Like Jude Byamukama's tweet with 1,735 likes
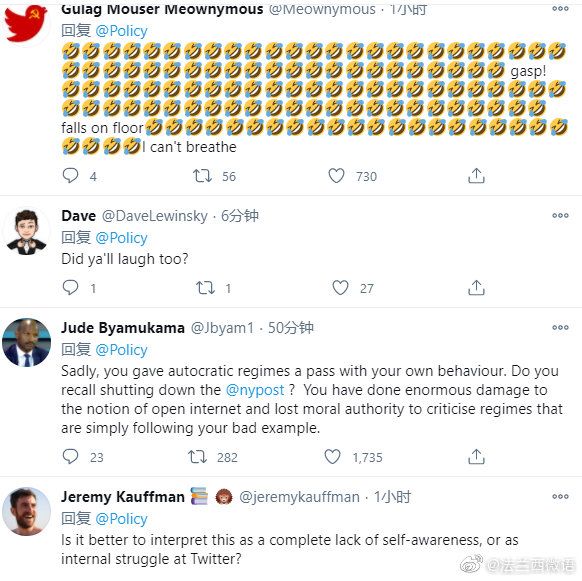Viewport: 582px width, 581px height. (x=332, y=457)
